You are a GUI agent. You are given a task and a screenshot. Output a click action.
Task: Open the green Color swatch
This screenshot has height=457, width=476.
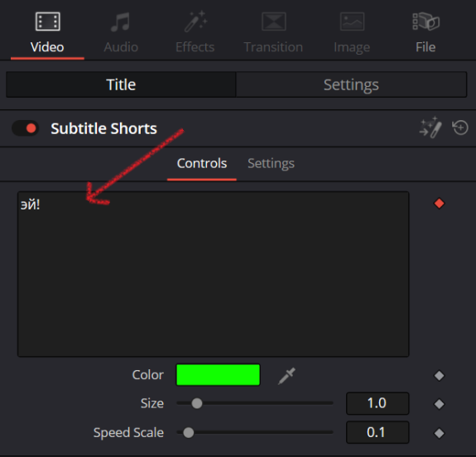pos(219,375)
